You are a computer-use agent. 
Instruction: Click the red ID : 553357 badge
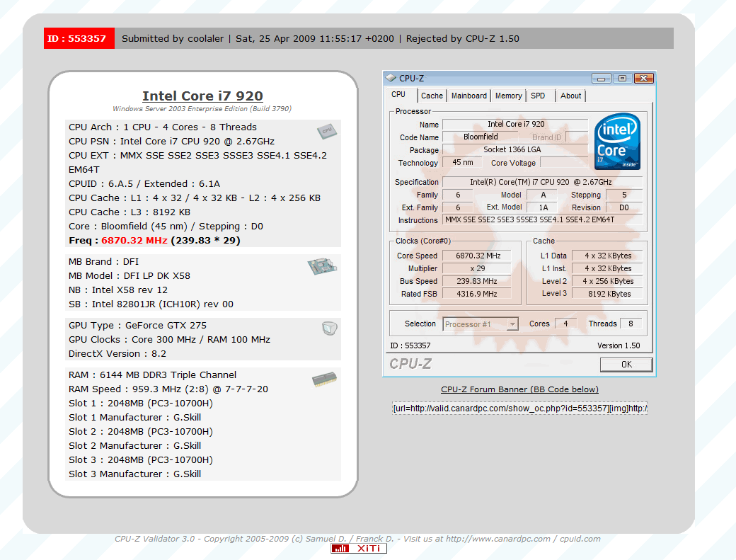pyautogui.click(x=76, y=39)
